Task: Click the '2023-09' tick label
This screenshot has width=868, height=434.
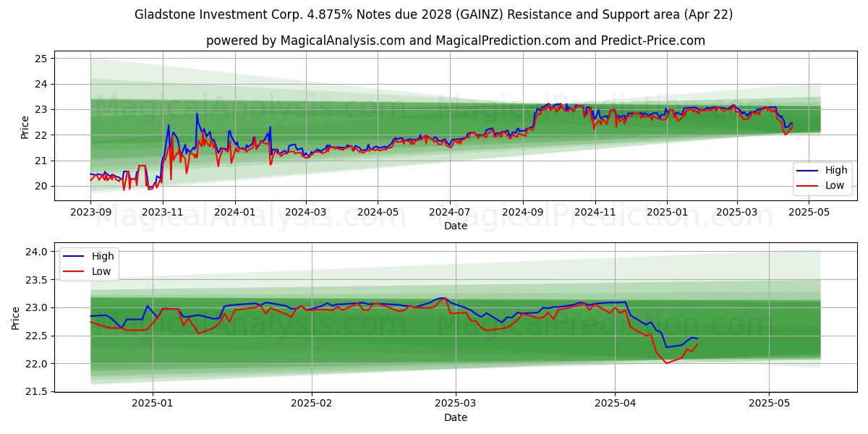Action: point(90,213)
